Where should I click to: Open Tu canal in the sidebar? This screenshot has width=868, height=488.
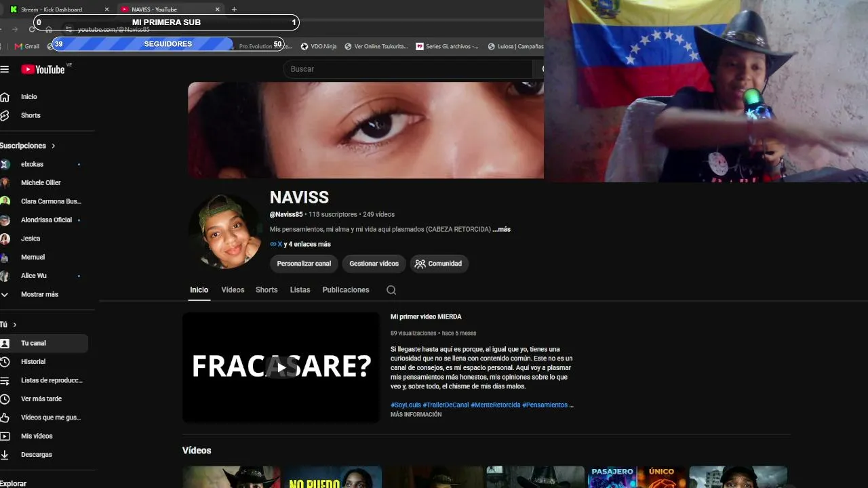(x=44, y=343)
